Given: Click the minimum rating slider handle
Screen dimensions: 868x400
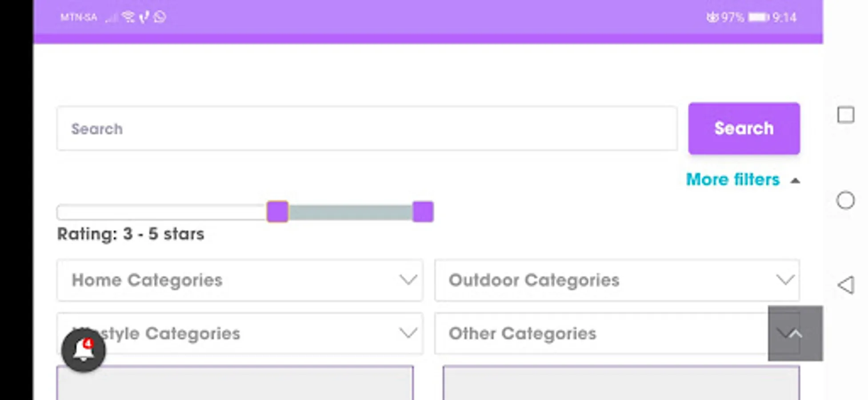Looking at the screenshot, I should (277, 212).
